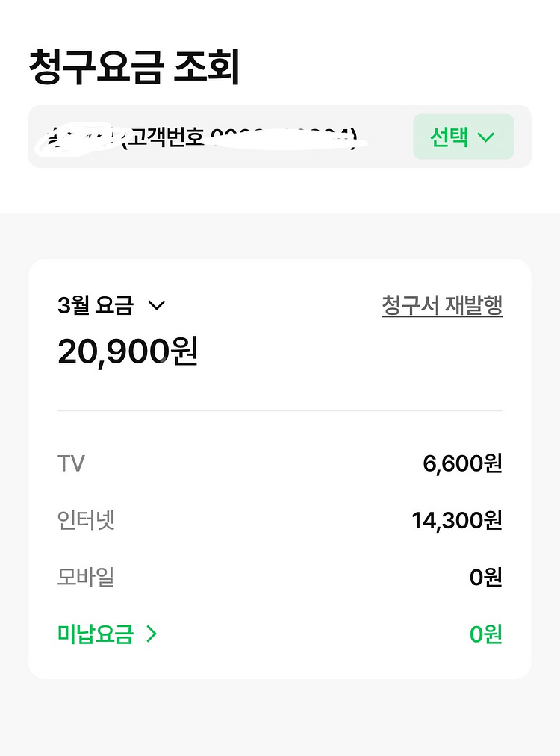Open the 선택 customer dropdown
Screen dimensions: 560x756
coord(463,137)
